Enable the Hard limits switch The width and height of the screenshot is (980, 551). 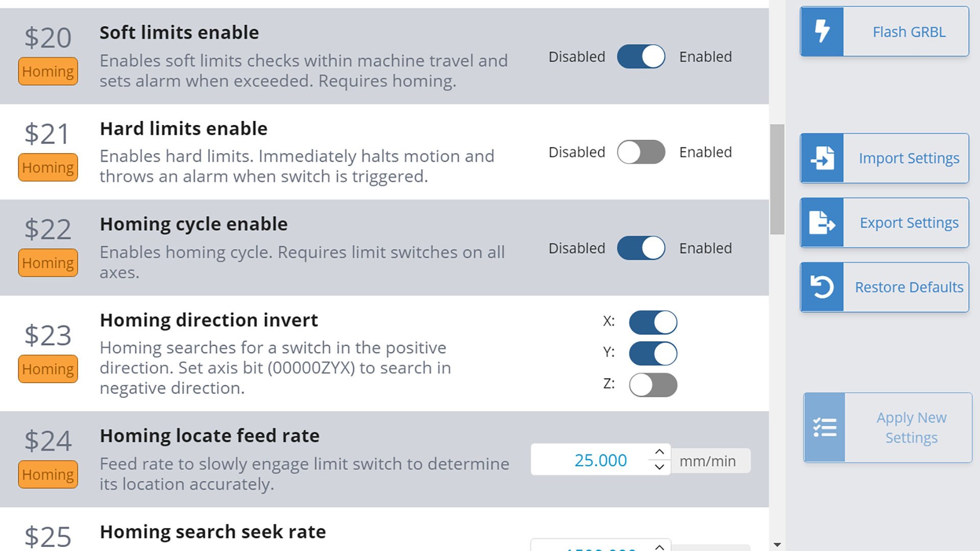click(x=641, y=152)
